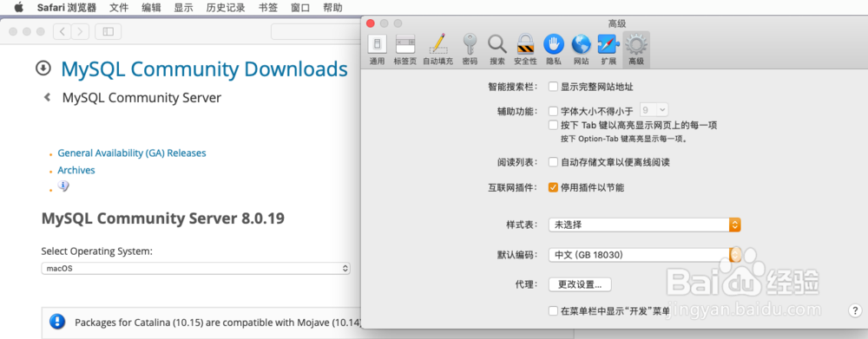Open the 编辑 menu
The height and width of the screenshot is (339, 868).
pos(151,8)
